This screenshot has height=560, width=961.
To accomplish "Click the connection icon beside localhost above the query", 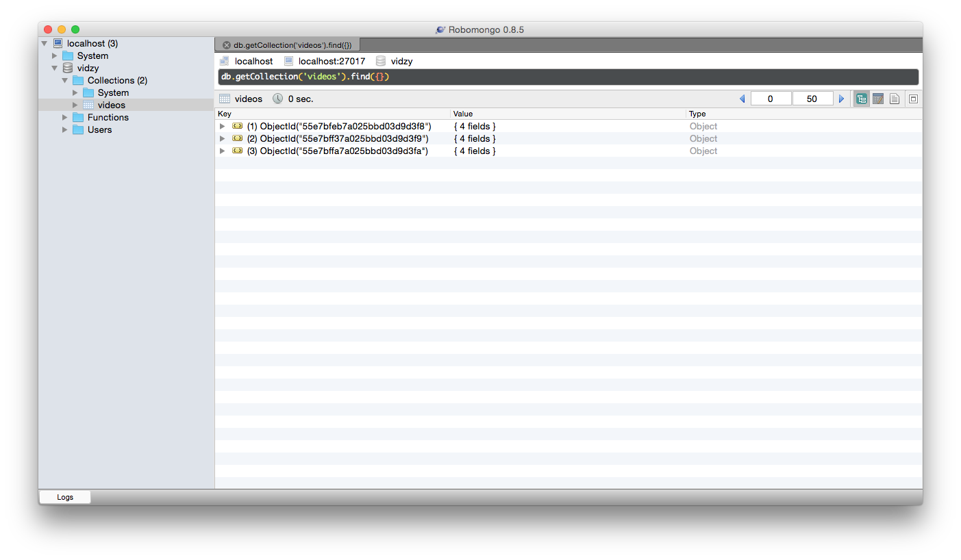I will pyautogui.click(x=224, y=61).
